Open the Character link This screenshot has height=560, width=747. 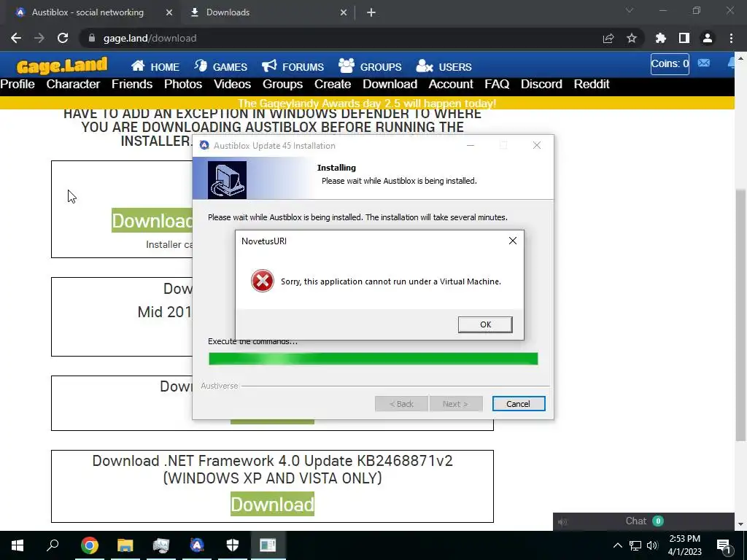[73, 85]
